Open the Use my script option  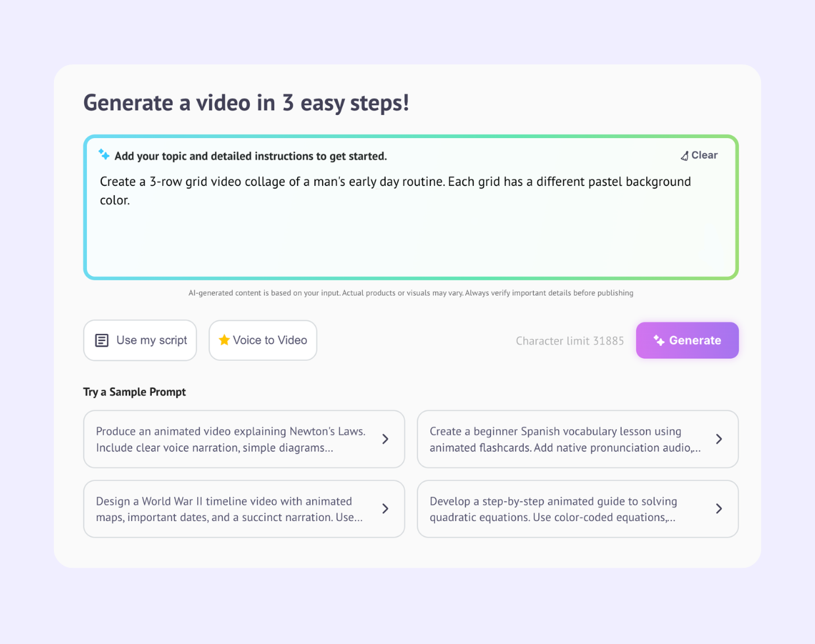(x=140, y=340)
